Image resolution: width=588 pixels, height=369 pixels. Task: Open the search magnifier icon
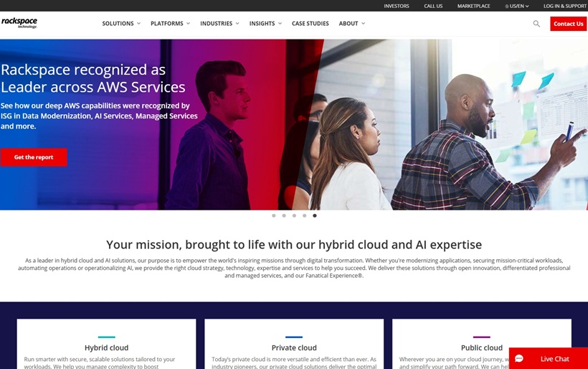pos(536,24)
